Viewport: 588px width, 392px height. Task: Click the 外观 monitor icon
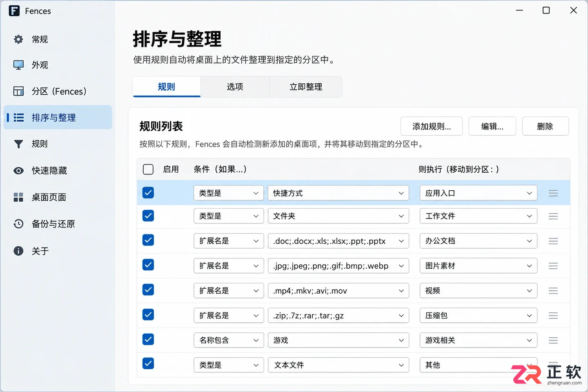pyautogui.click(x=18, y=65)
